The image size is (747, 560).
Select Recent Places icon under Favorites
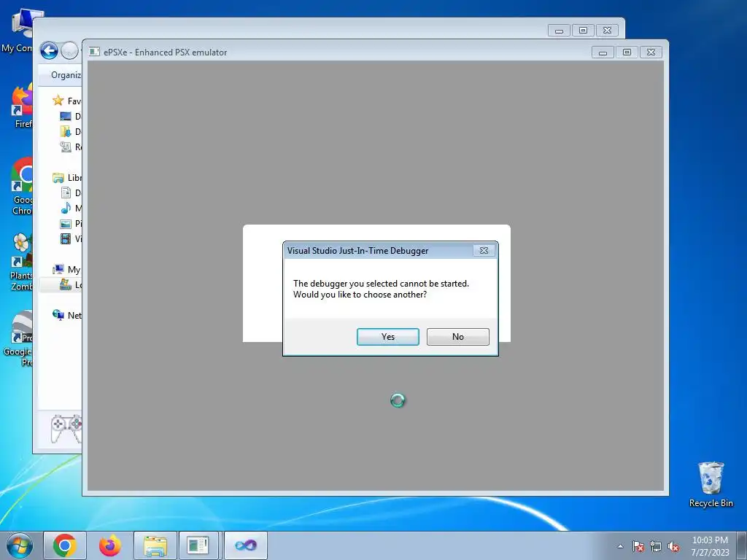pos(66,147)
